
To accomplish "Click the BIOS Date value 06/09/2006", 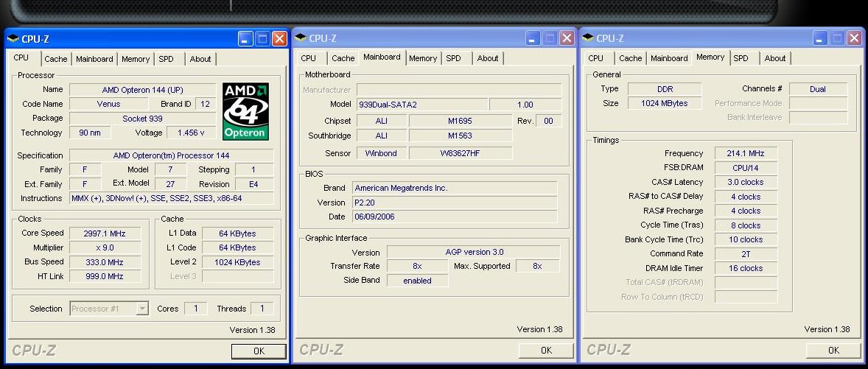I will point(455,217).
